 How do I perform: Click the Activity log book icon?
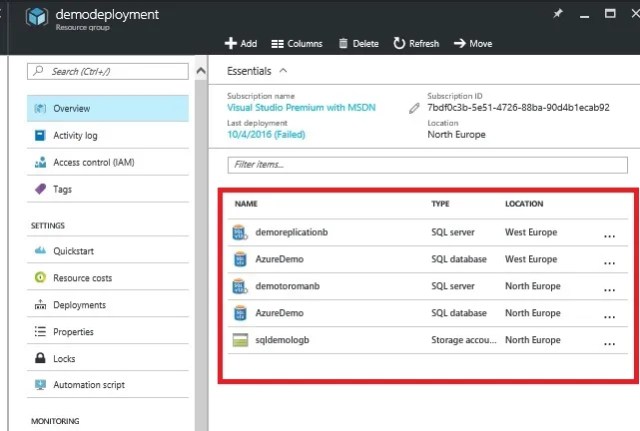[40, 135]
